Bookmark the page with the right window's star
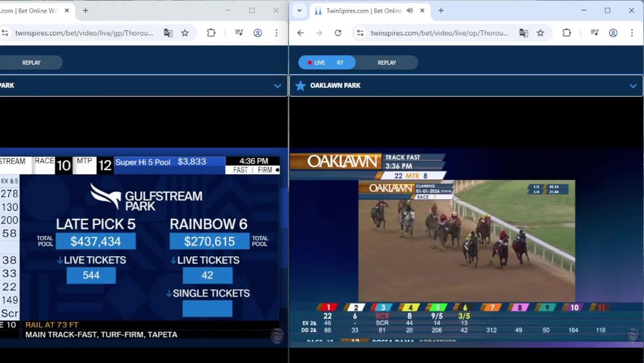This screenshot has height=363, width=644. pyautogui.click(x=540, y=33)
